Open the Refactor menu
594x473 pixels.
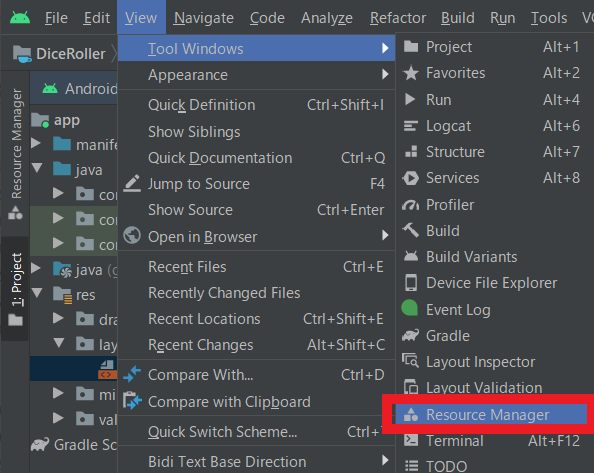pyautogui.click(x=398, y=18)
